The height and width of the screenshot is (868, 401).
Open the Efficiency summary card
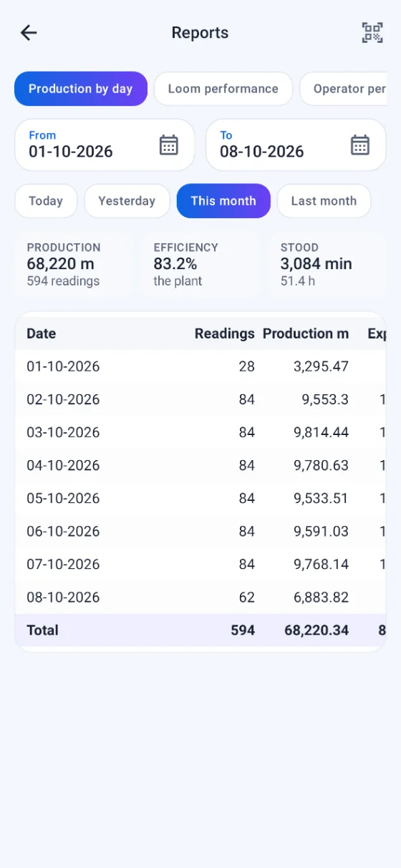pyautogui.click(x=200, y=264)
